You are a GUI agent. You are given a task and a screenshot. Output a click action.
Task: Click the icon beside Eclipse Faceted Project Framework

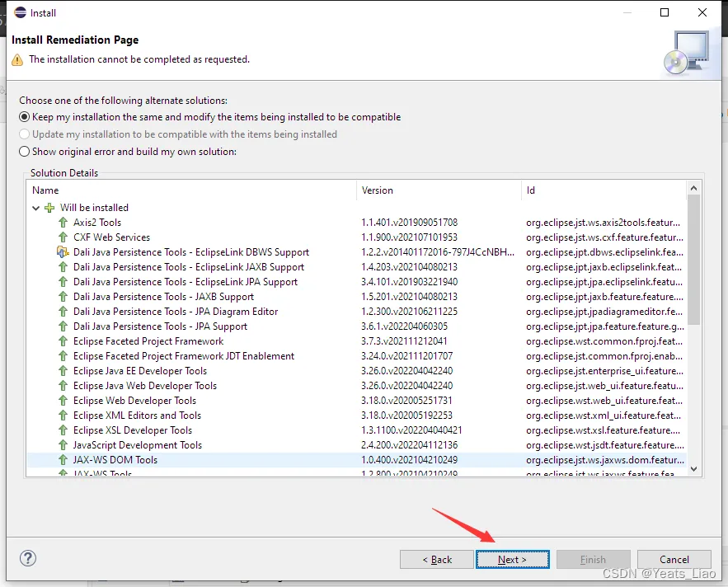click(63, 341)
